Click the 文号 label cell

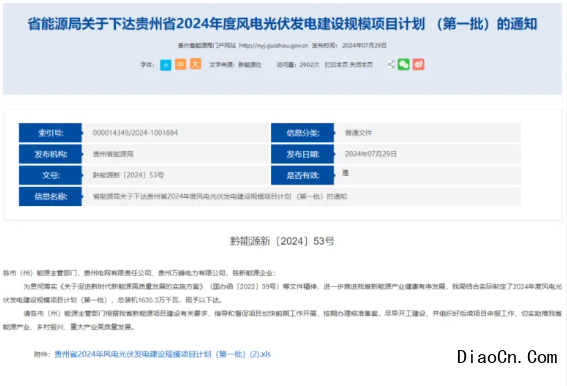pyautogui.click(x=50, y=175)
